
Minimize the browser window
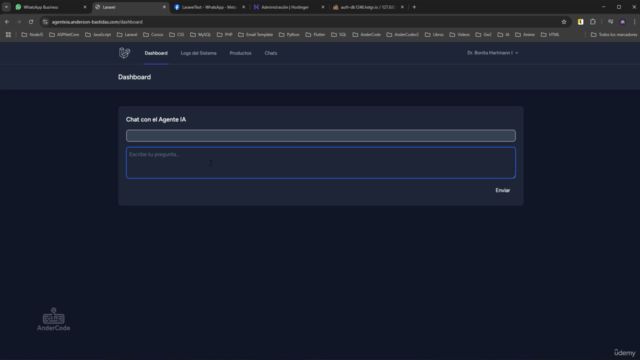point(603,7)
